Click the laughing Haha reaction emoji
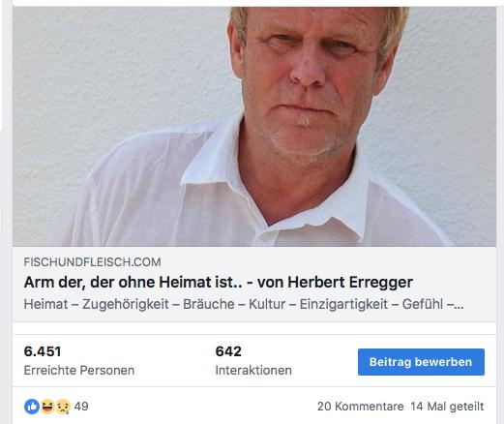This screenshot has height=424, width=504. (47, 407)
